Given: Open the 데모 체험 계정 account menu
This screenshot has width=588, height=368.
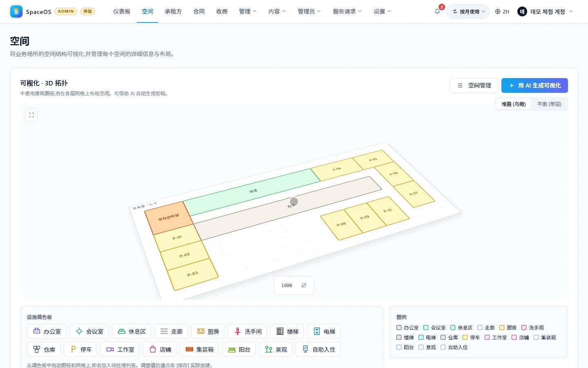Looking at the screenshot, I should (x=545, y=11).
